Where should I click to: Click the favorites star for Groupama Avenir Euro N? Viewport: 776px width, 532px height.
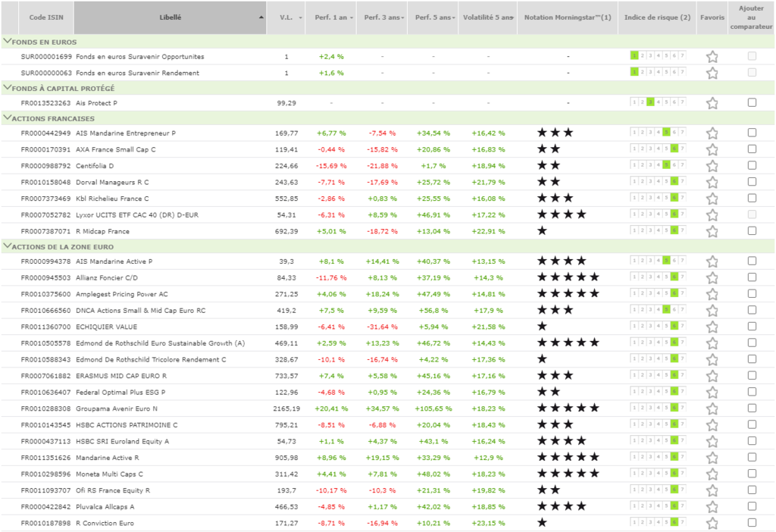click(x=712, y=408)
